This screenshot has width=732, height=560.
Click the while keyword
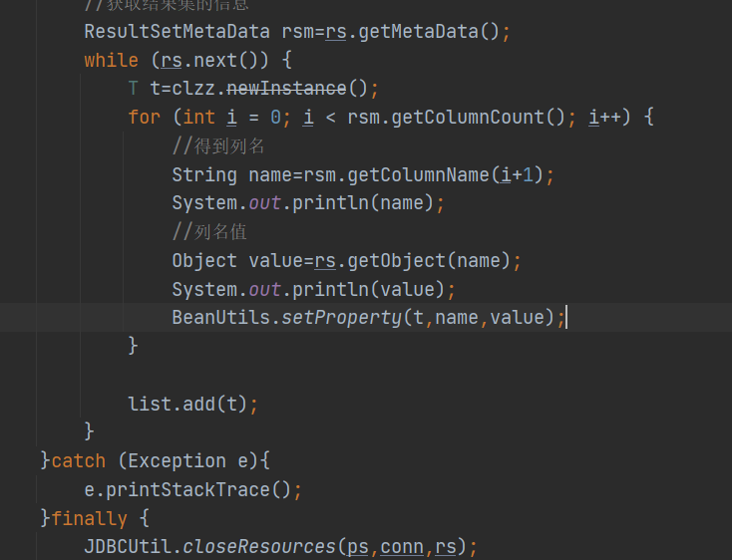tap(111, 60)
